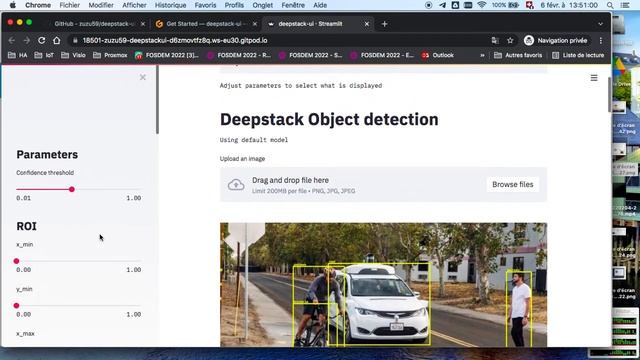Image resolution: width=640 pixels, height=360 pixels.
Task: Open the Chrome menu in menu bar
Action: 38,5
